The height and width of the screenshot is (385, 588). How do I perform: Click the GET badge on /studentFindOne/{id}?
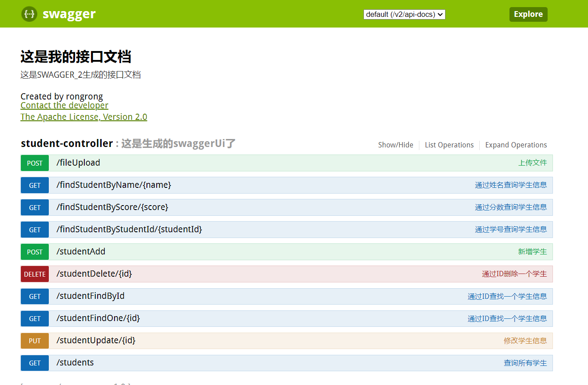35,318
